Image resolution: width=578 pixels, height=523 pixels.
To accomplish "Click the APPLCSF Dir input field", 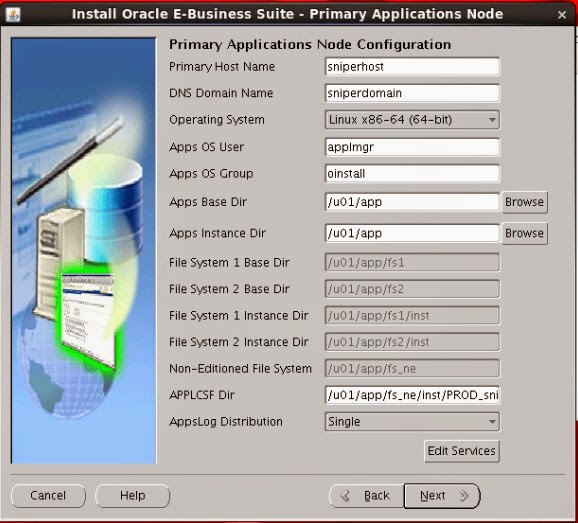I will 412,395.
